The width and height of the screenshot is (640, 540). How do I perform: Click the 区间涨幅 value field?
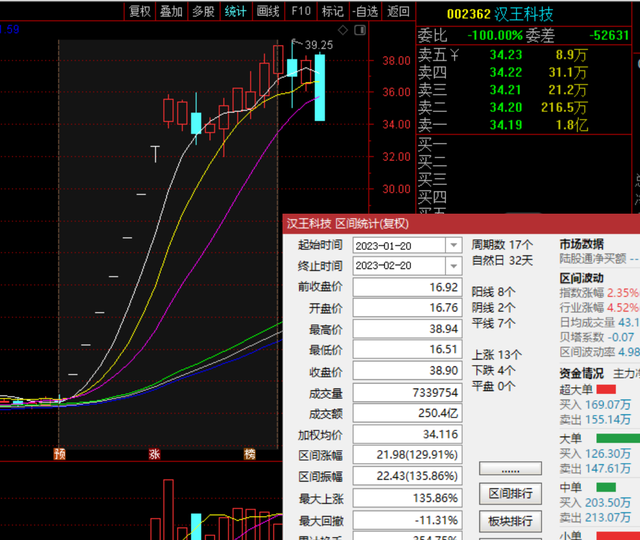click(x=405, y=455)
